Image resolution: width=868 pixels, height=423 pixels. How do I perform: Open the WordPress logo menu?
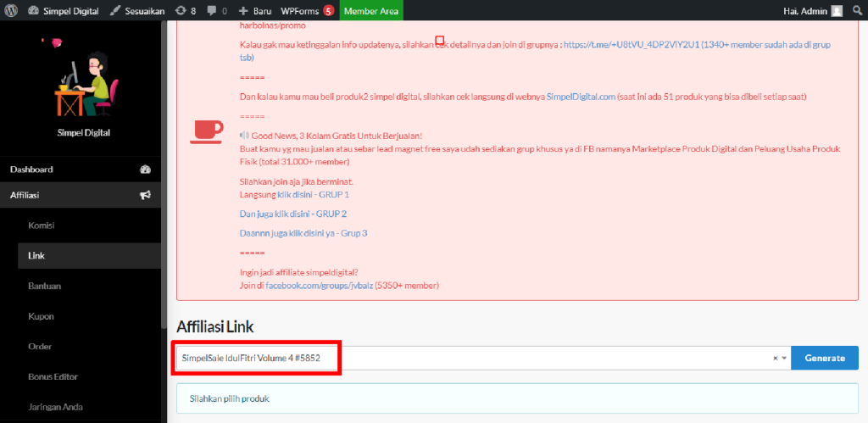[x=12, y=10]
